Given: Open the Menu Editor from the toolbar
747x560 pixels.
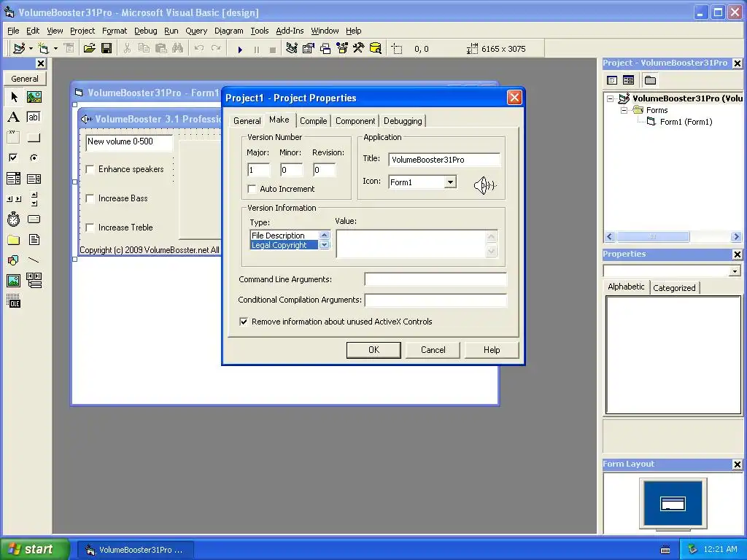Looking at the screenshot, I should click(x=69, y=48).
